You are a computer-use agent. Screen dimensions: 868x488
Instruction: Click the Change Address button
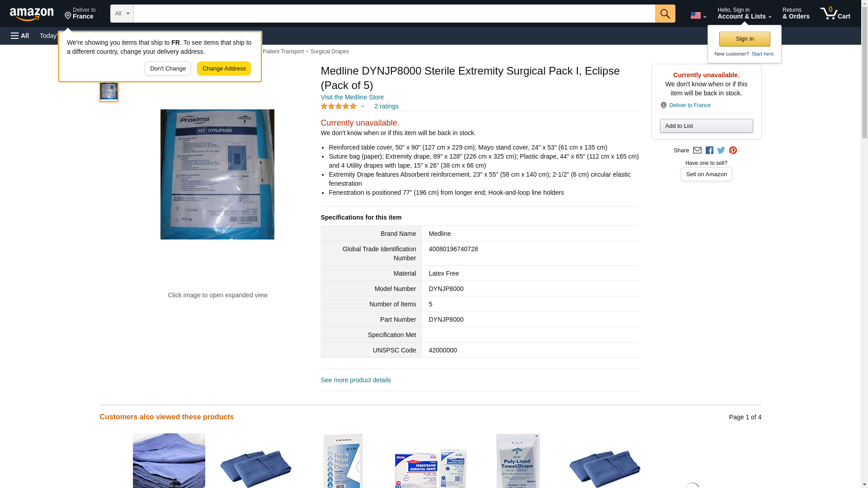[224, 69]
